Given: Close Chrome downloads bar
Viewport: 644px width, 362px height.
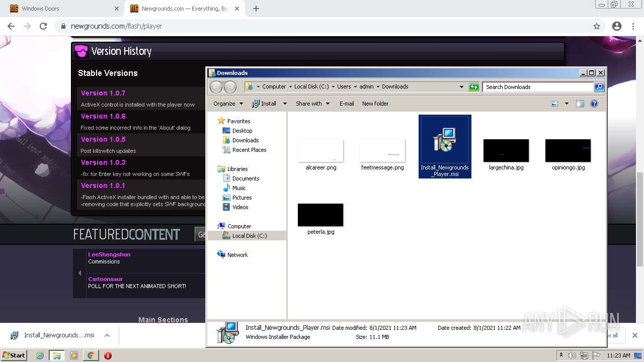Looking at the screenshot, I should click(635, 335).
